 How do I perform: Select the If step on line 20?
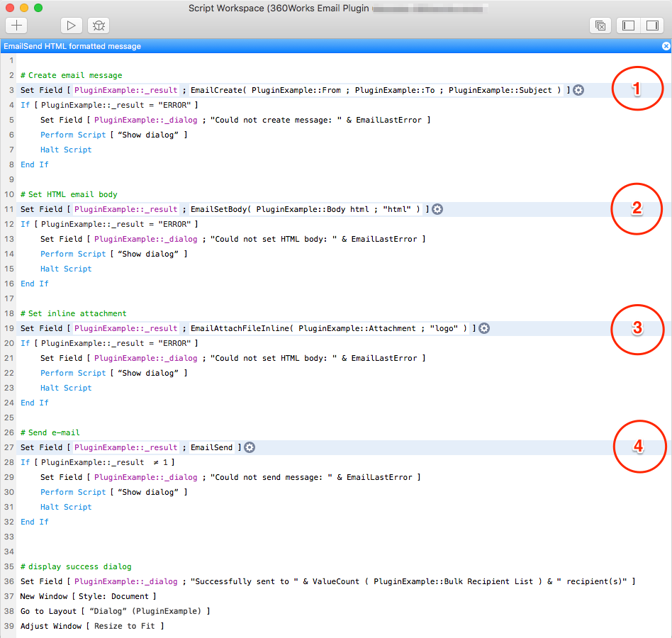coord(109,343)
